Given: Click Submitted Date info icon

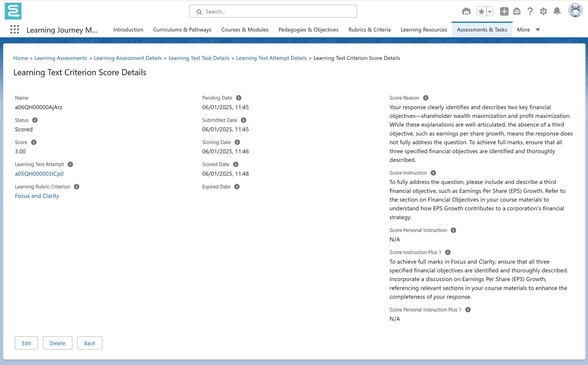Looking at the screenshot, I should pyautogui.click(x=243, y=120).
